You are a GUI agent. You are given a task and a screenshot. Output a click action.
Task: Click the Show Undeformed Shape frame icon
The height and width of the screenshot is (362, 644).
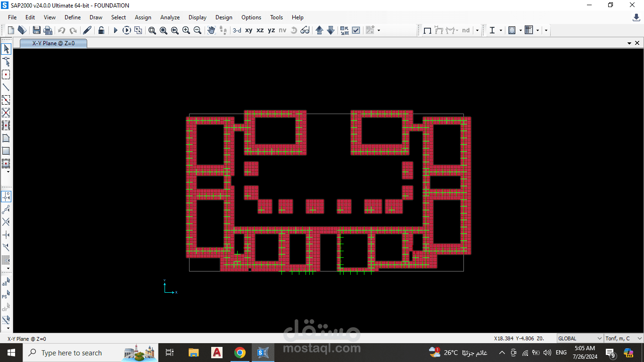pyautogui.click(x=428, y=30)
